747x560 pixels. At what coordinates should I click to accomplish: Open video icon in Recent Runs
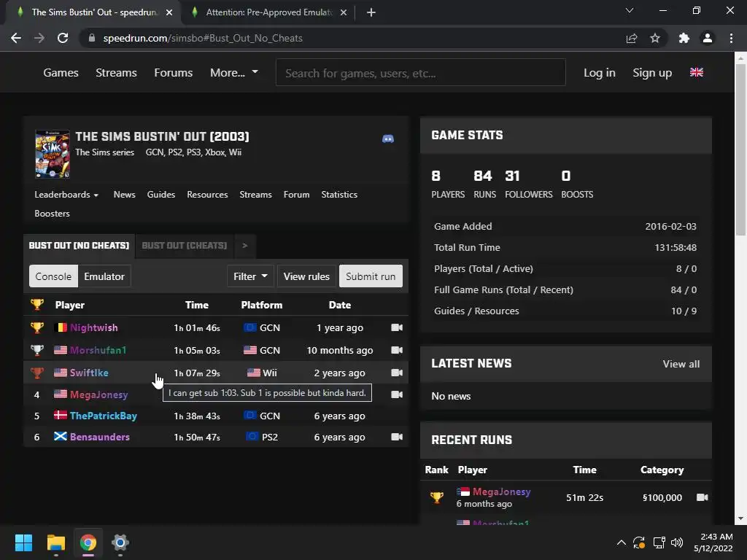click(703, 497)
